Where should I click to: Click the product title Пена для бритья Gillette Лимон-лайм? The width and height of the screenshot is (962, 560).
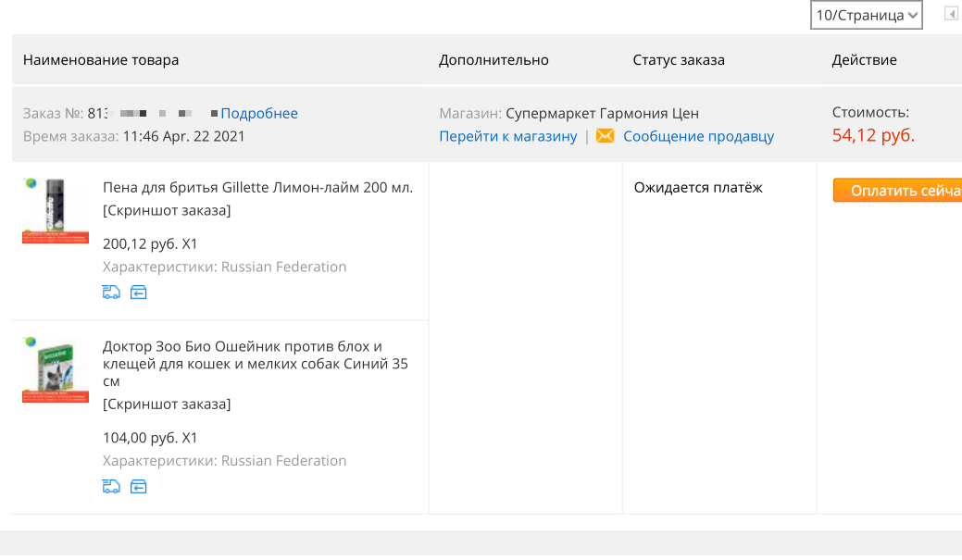pos(257,188)
